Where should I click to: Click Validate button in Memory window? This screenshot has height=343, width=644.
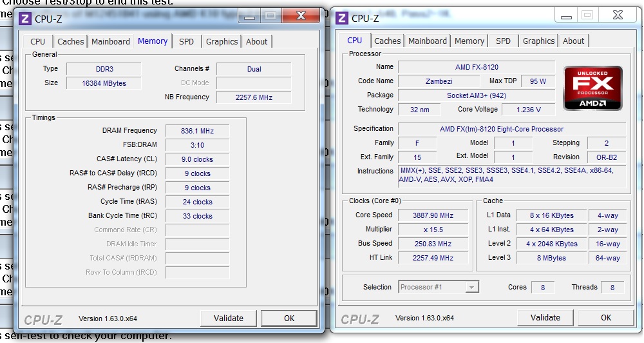229,318
